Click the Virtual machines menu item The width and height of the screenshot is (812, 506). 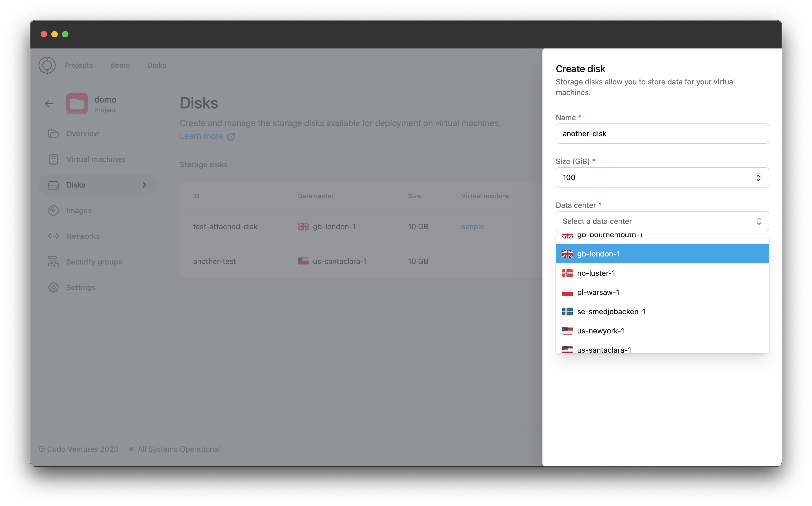pyautogui.click(x=96, y=159)
